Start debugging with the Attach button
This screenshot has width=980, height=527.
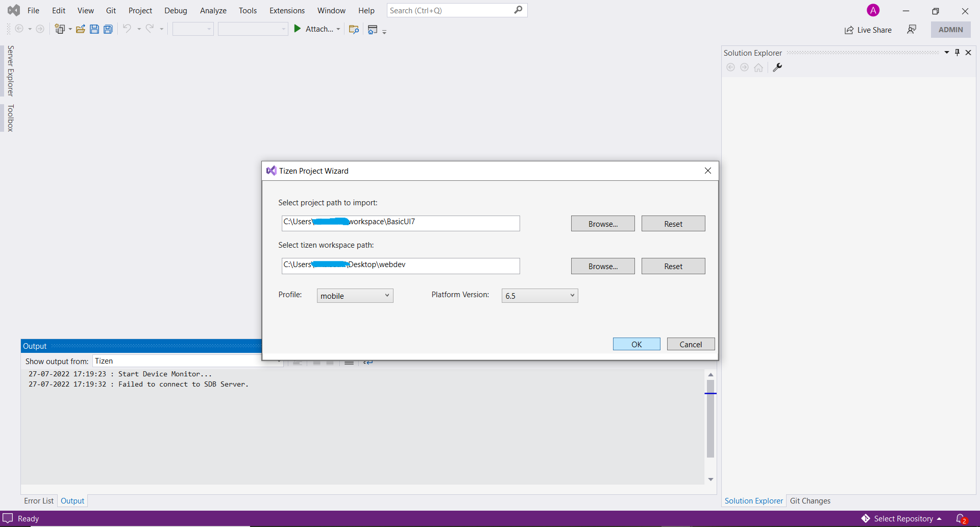point(313,29)
